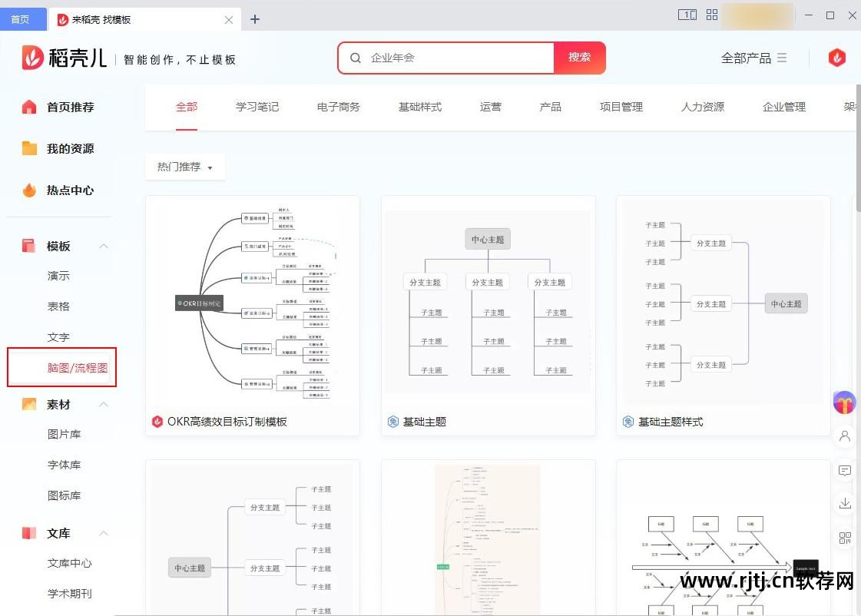Click the four-squares apps grid icon
This screenshot has width=861, height=616.
coord(712,15)
